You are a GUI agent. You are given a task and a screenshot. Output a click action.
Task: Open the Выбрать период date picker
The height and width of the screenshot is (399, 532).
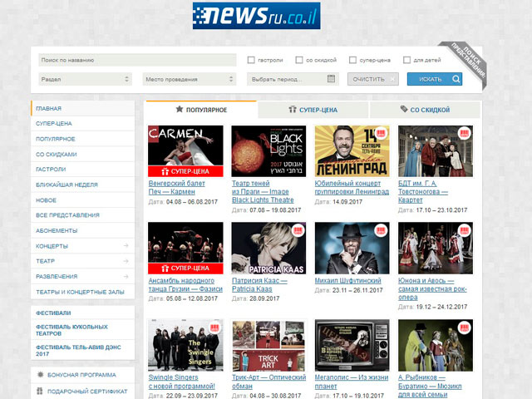pos(293,79)
